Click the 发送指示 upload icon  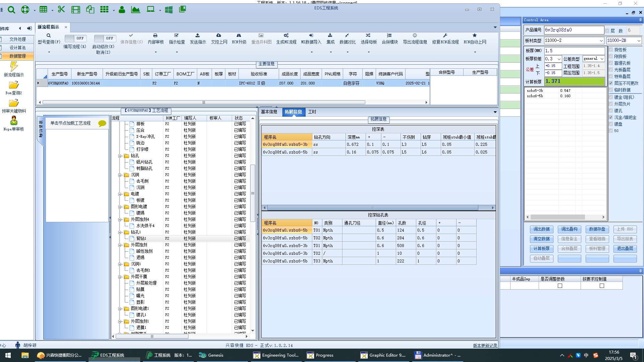pyautogui.click(x=198, y=36)
